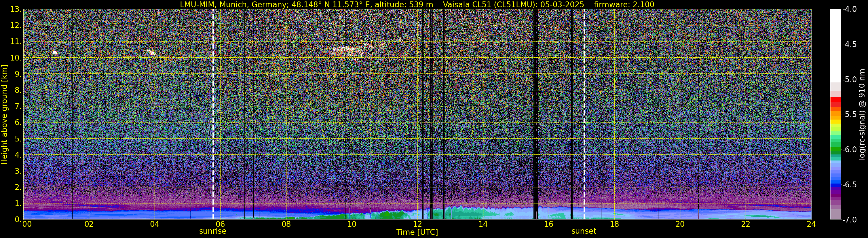The width and height of the screenshot is (868, 238).
Task: Click the '14' time axis tick label
Action: click(483, 224)
